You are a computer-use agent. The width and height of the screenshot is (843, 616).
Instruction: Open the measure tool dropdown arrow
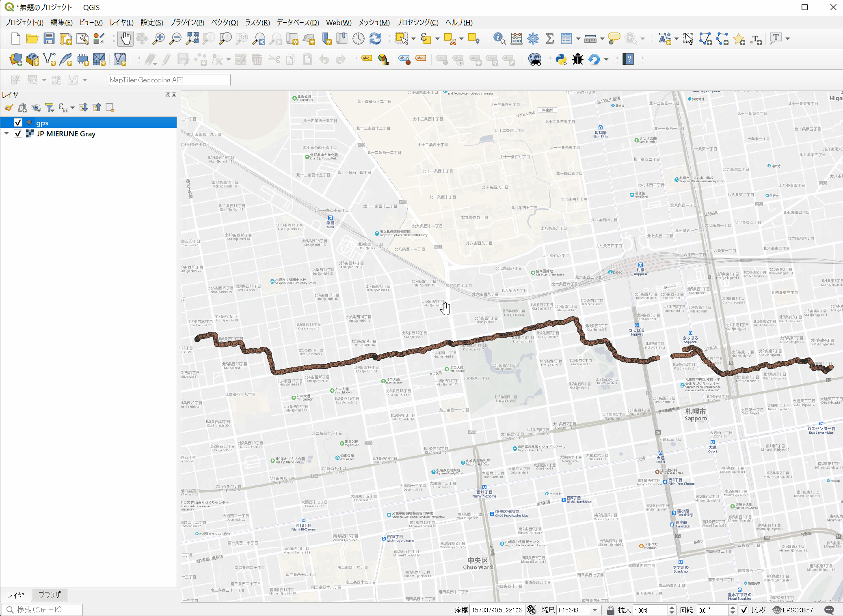coord(602,39)
